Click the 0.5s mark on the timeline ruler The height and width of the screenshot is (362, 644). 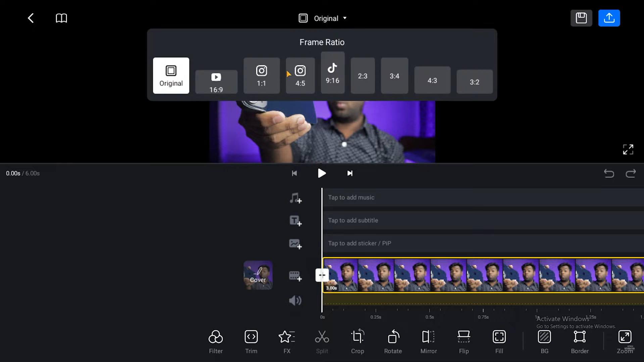coord(430,317)
